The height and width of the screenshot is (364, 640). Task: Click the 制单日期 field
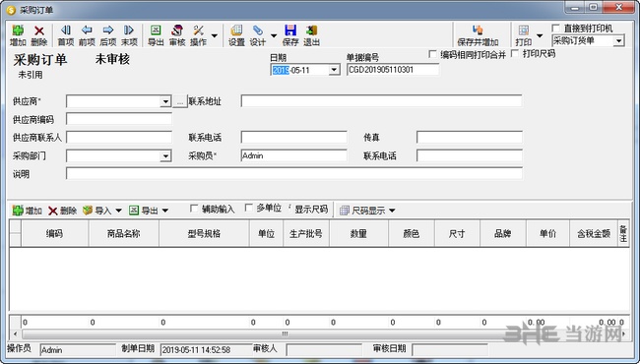point(206,349)
